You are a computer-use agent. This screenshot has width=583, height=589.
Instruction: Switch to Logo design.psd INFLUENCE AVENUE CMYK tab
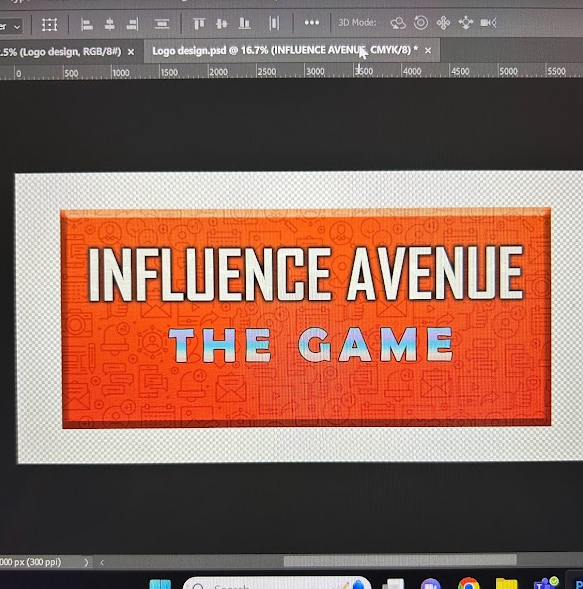tap(285, 50)
